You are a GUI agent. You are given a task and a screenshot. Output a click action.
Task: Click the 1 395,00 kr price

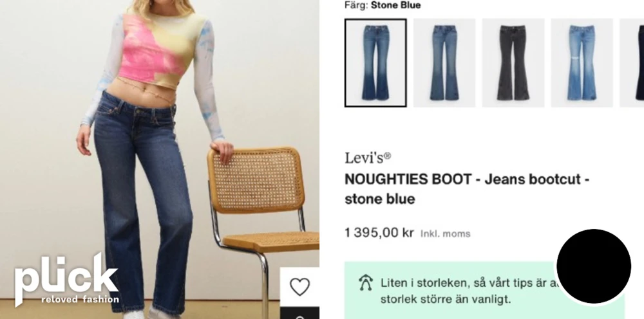tap(379, 232)
